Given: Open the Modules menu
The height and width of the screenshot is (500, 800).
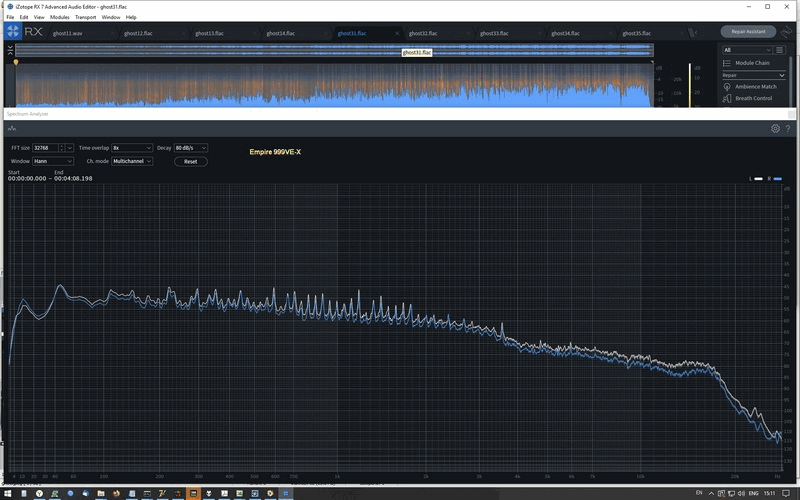Looking at the screenshot, I should tap(60, 17).
